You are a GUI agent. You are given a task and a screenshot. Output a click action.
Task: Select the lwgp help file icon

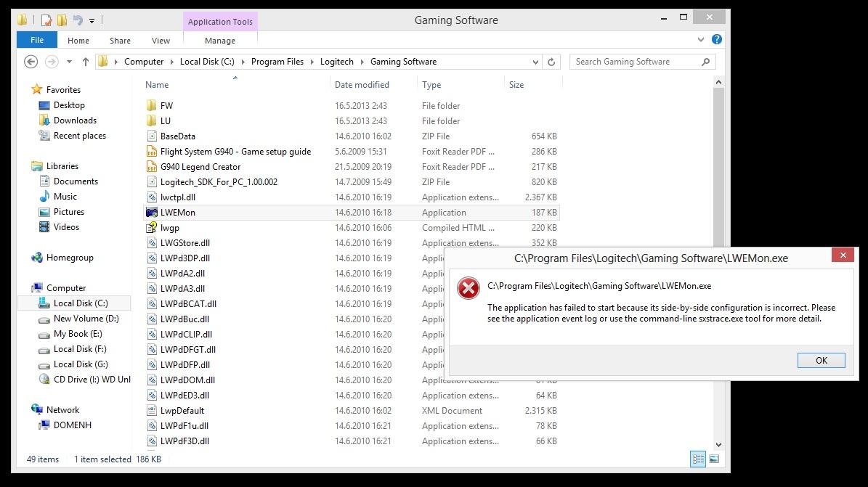152,227
